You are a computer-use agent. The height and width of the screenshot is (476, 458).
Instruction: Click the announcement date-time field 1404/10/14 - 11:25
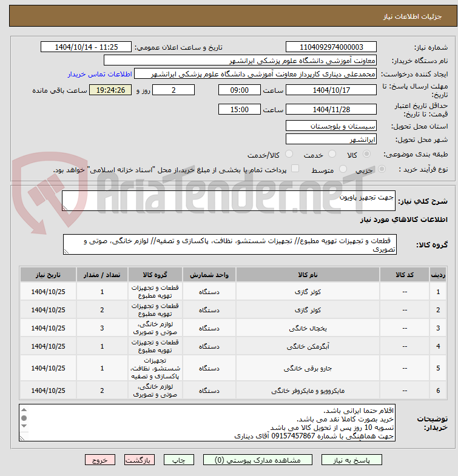click(86, 47)
